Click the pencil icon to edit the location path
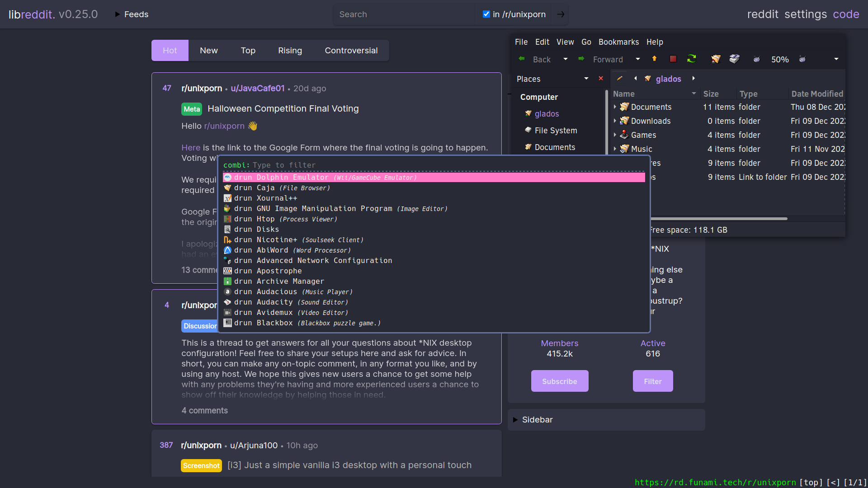This screenshot has width=868, height=488. click(x=620, y=78)
